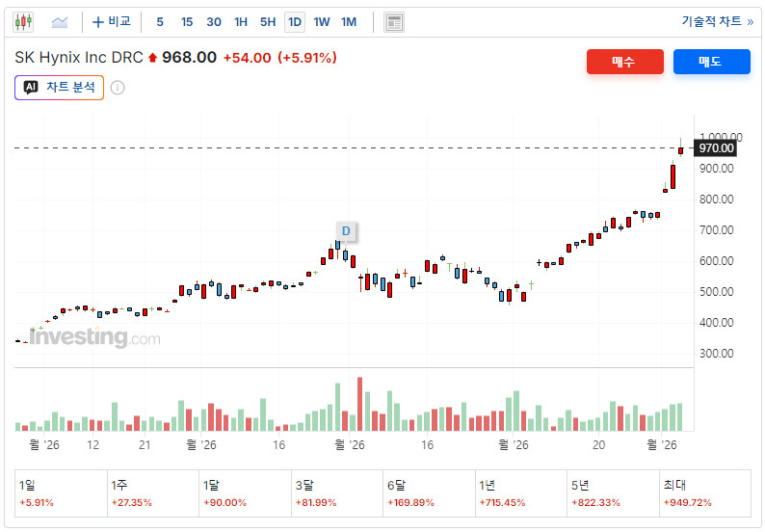This screenshot has width=765, height=532.
Task: Select the 6달 performance period
Action: [x=430, y=493]
